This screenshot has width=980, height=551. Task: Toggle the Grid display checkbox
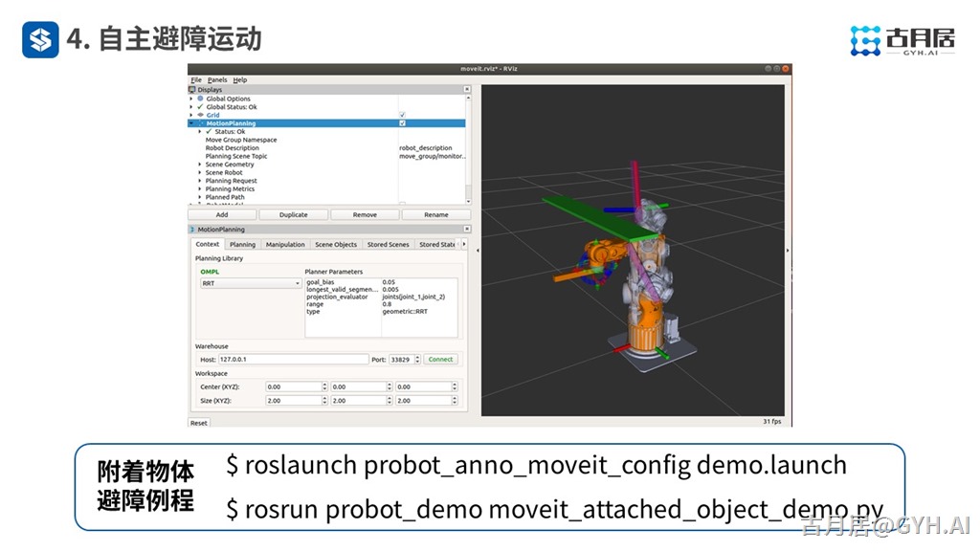coord(403,115)
